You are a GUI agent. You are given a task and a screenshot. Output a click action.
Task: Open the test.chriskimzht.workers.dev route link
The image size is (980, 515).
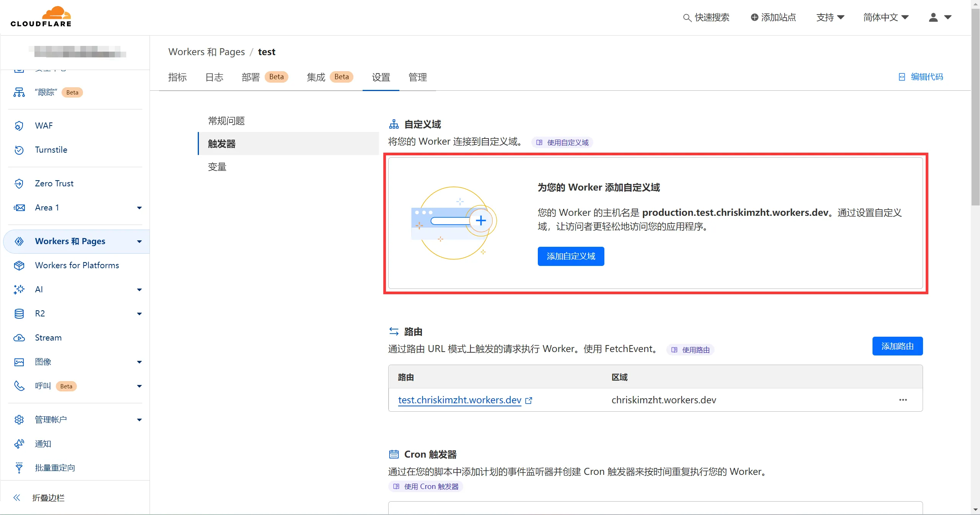460,400
